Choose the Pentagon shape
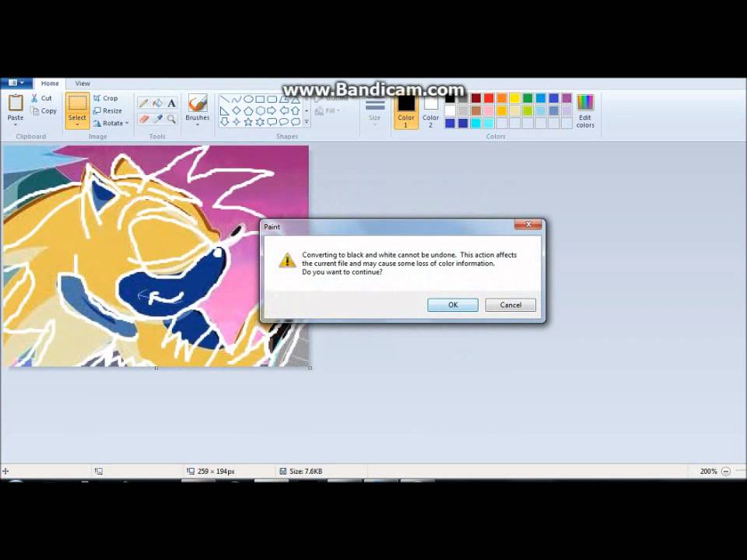Image resolution: width=747 pixels, height=560 pixels. (248, 110)
